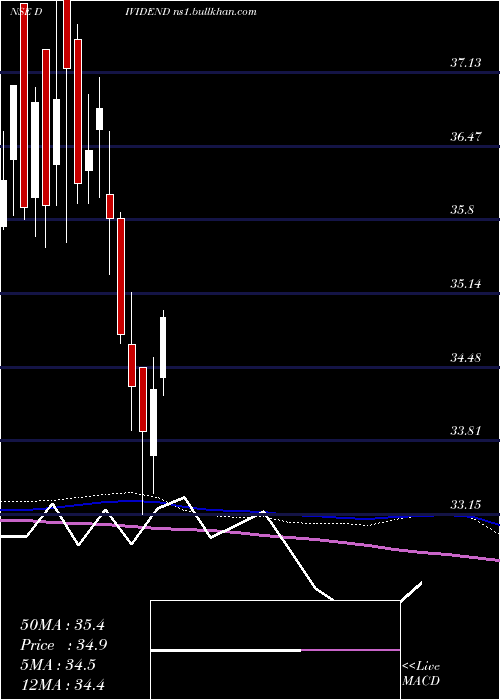Click the last white candlestick near 34.48

[x=163, y=347]
